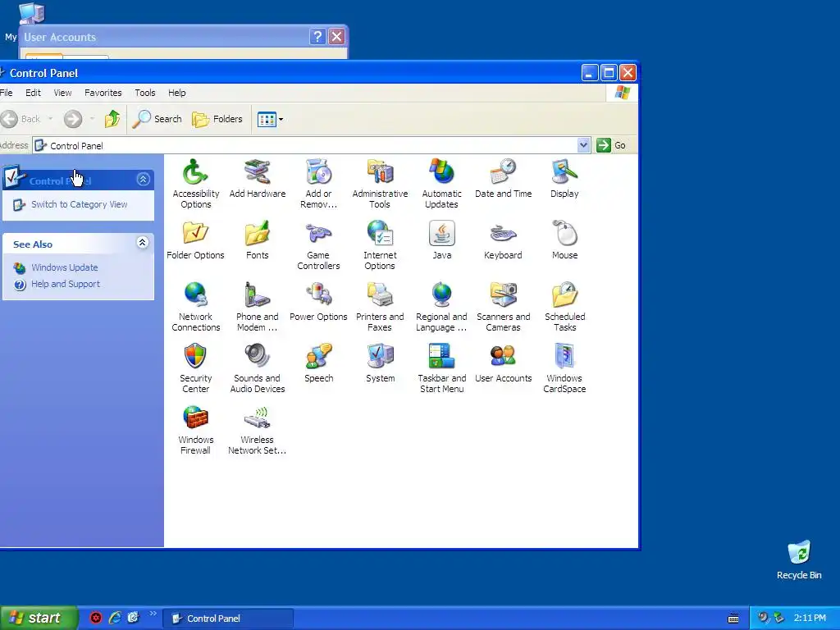840x630 pixels.
Task: Open the View menu
Action: (x=62, y=93)
